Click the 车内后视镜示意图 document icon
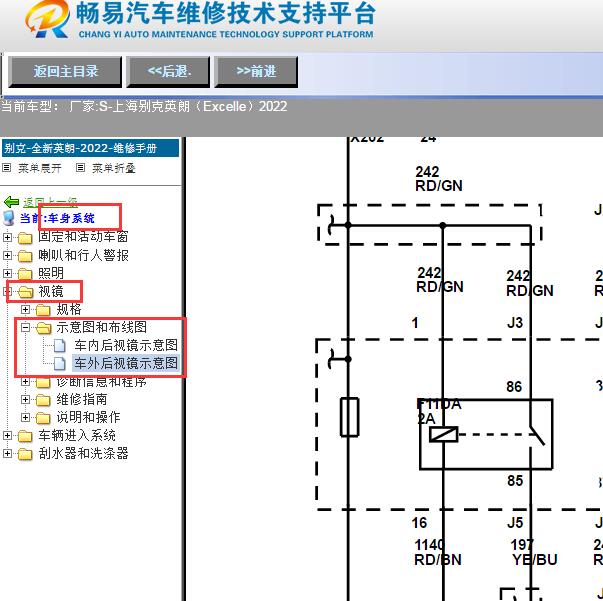 point(60,345)
